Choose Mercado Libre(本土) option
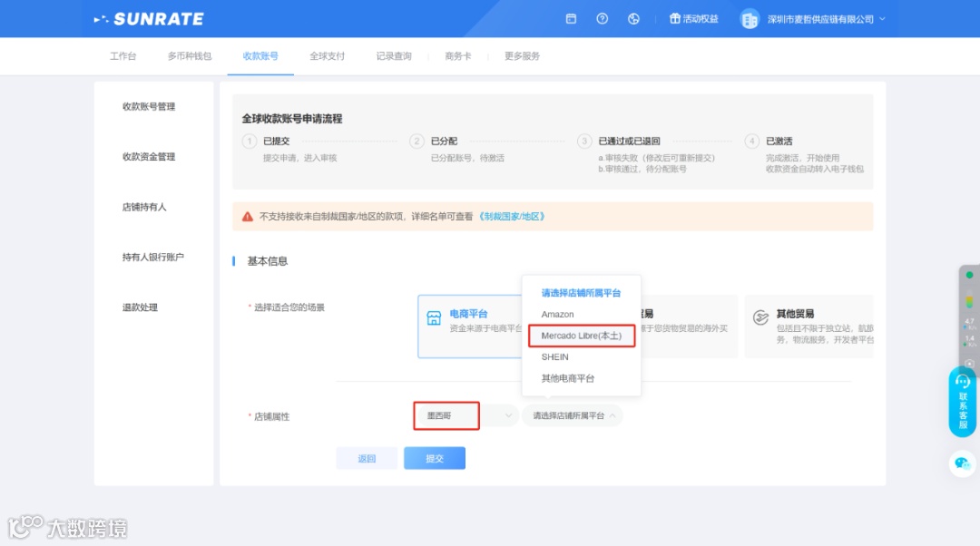Screen dimensions: 980x546 click(x=582, y=336)
